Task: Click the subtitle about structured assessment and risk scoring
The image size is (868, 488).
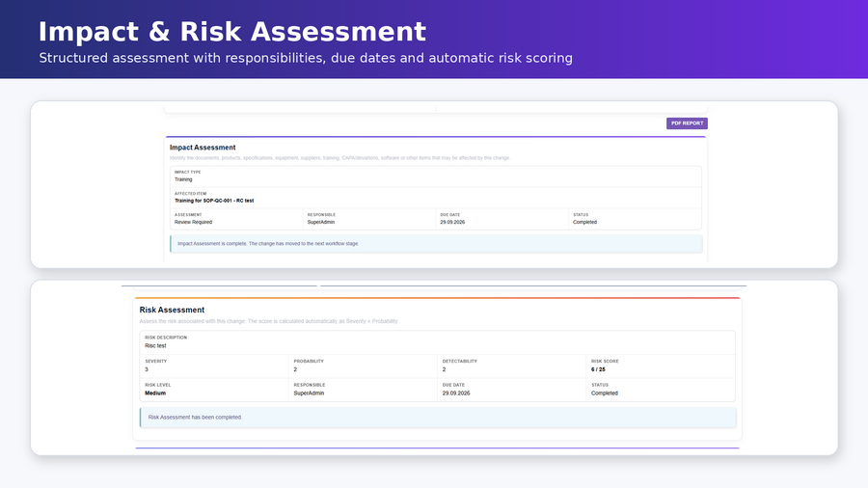Action: (306, 58)
